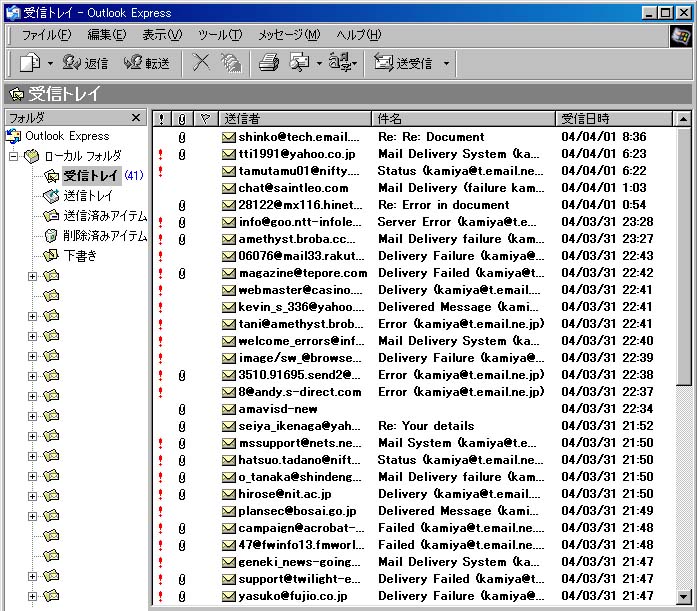This screenshot has height=611, width=697.
Task: Click the delete X toolbar icon
Action: [x=201, y=62]
